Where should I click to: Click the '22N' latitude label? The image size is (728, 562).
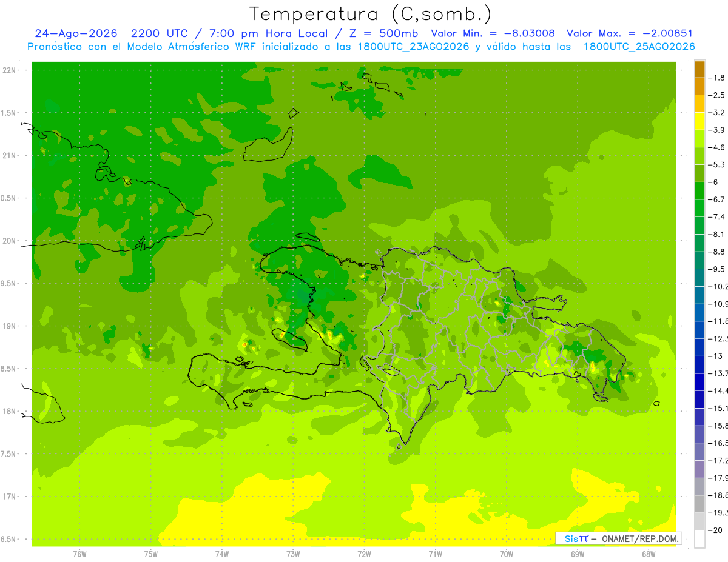click(x=9, y=70)
